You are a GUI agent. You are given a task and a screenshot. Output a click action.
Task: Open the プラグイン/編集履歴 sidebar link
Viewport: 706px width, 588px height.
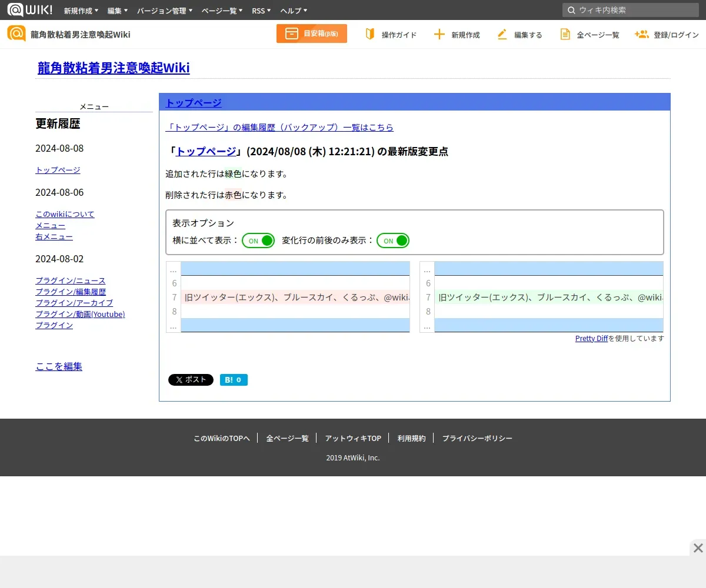[x=71, y=292]
